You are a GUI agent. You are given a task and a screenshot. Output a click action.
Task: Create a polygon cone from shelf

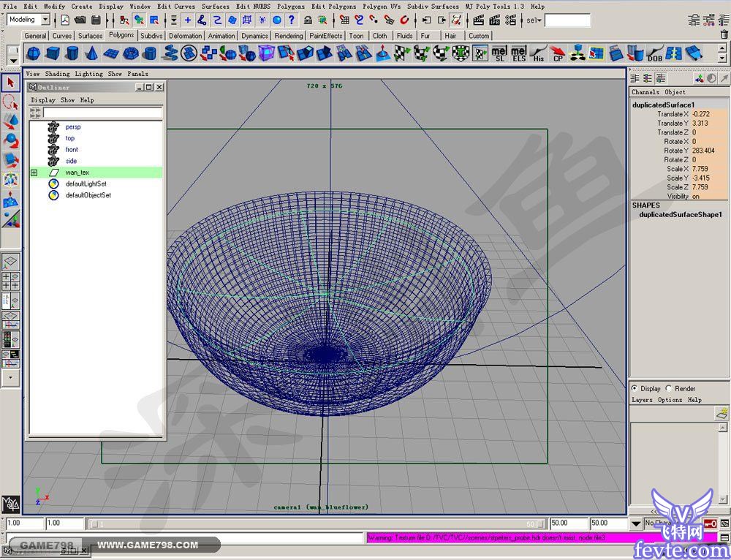[x=91, y=53]
